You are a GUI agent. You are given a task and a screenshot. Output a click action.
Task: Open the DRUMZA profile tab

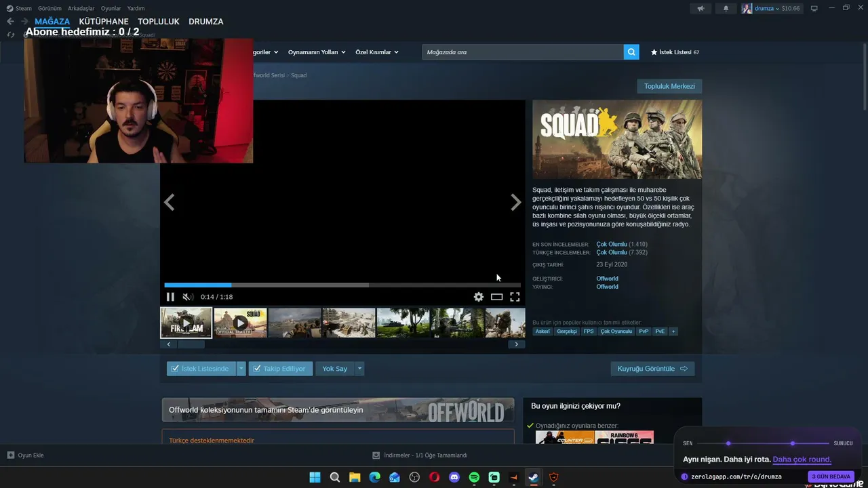click(x=206, y=22)
